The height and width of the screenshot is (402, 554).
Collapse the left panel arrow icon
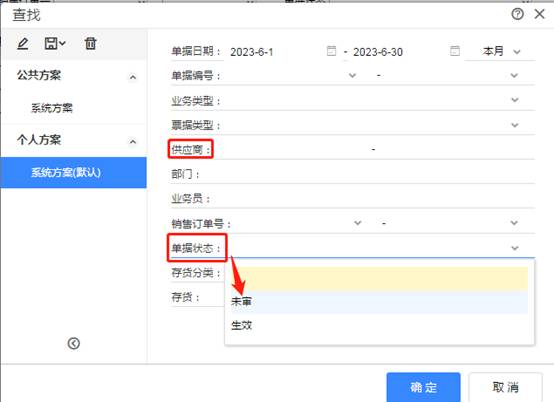73,343
